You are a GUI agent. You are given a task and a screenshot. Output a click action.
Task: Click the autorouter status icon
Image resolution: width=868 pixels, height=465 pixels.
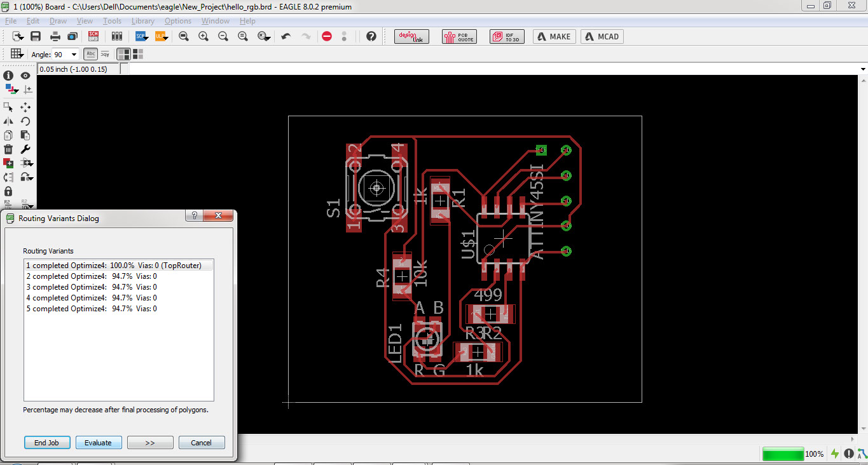click(862, 454)
